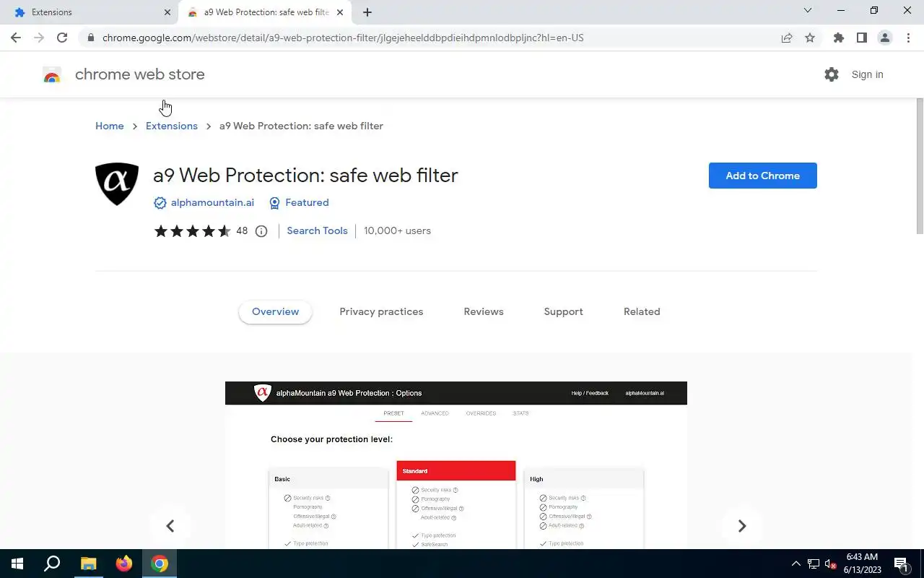
Task: Click Sign in link
Action: (x=867, y=74)
